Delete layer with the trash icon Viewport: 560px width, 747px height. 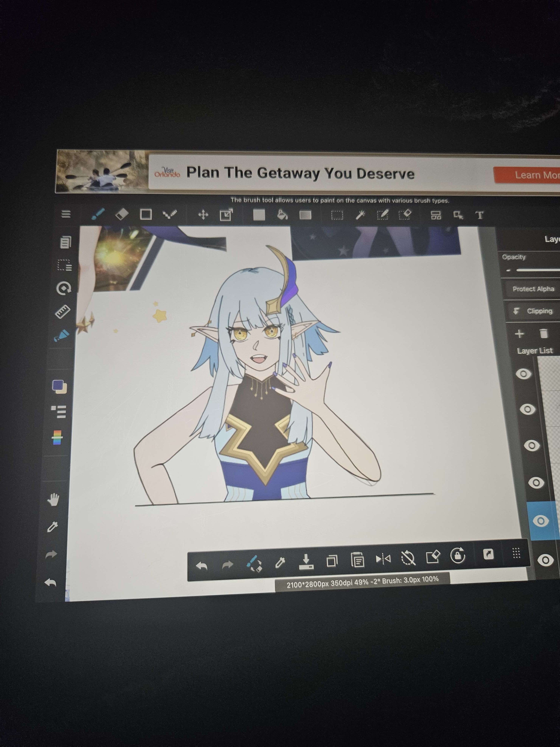pyautogui.click(x=543, y=334)
